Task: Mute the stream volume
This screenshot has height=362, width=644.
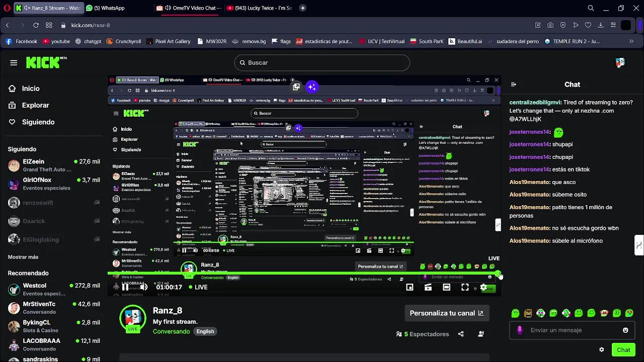Action: 144,287
